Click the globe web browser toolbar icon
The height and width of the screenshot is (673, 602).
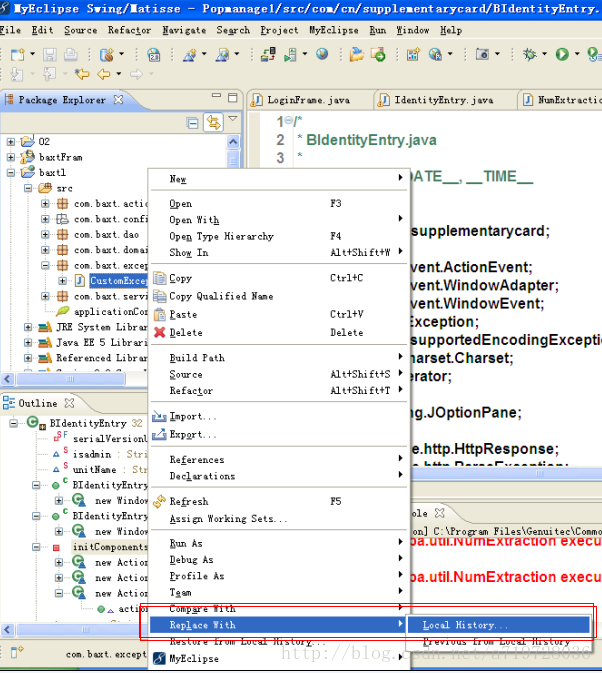click(x=322, y=54)
